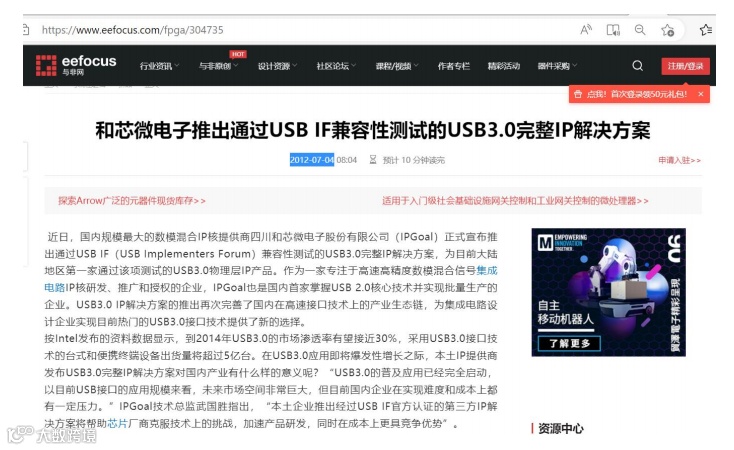Screen dimensions: 734x450
Task: Click the zoom magnifier icon in address bar
Action: click(x=640, y=30)
